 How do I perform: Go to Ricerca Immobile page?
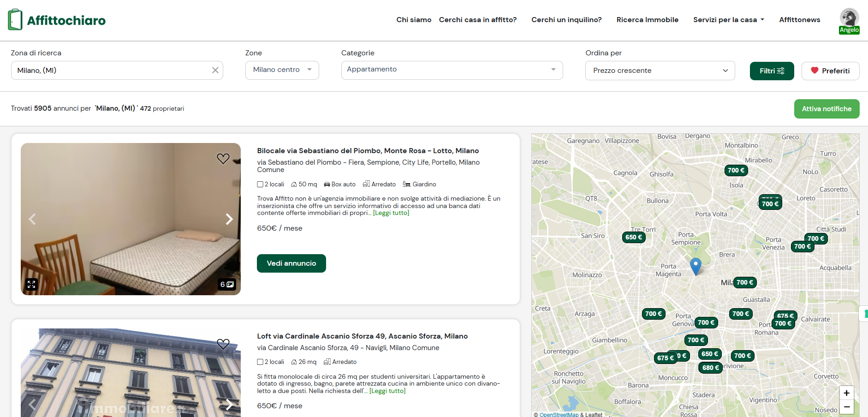(x=647, y=20)
